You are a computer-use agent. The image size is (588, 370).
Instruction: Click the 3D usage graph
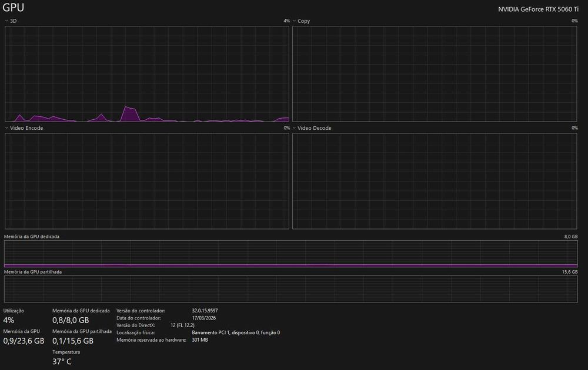147,74
